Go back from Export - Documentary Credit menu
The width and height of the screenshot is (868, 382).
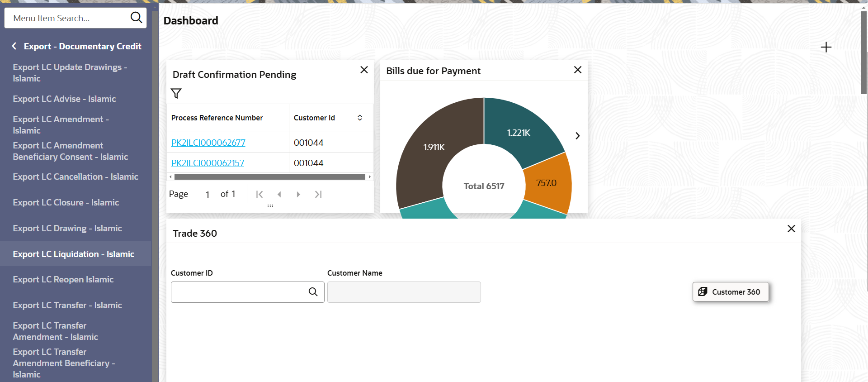14,46
